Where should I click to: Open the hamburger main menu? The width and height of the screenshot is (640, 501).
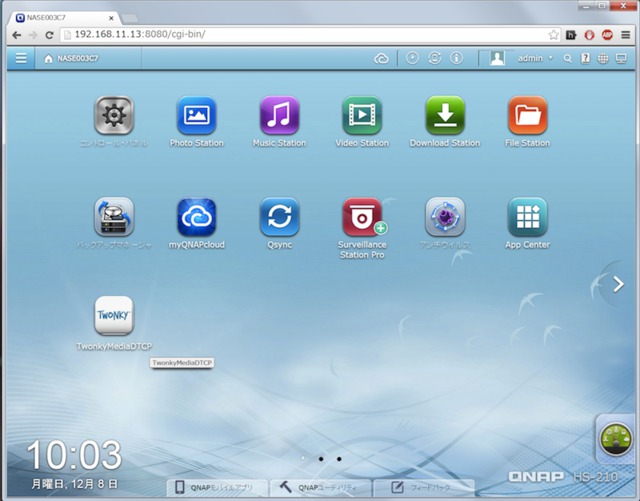(x=21, y=59)
